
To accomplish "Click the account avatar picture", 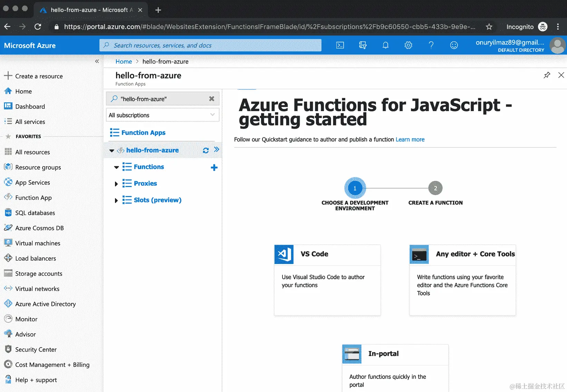I will [557, 45].
